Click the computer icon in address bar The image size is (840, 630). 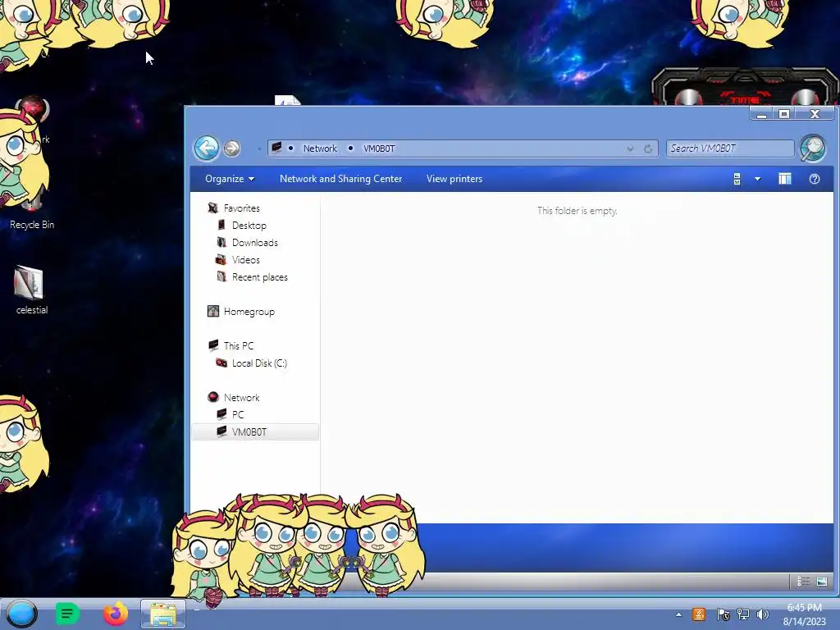pyautogui.click(x=276, y=148)
